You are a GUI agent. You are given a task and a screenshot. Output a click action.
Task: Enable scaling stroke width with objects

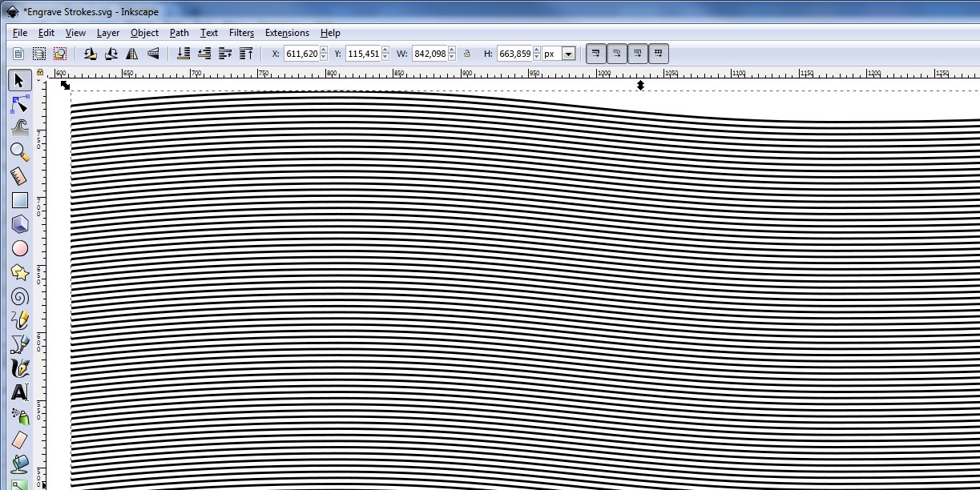point(595,54)
